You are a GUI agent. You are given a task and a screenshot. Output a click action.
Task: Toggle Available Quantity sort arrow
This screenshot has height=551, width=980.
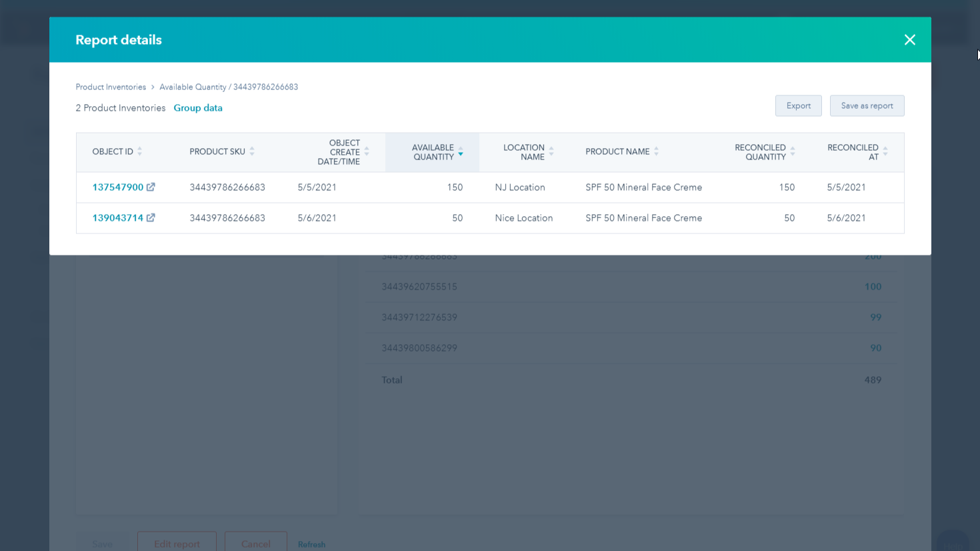[x=461, y=152]
